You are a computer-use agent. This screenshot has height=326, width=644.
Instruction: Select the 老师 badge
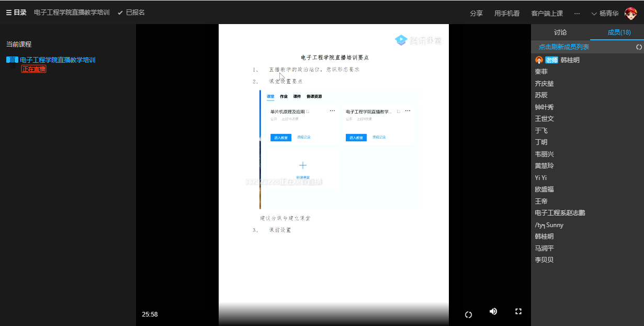(x=551, y=60)
